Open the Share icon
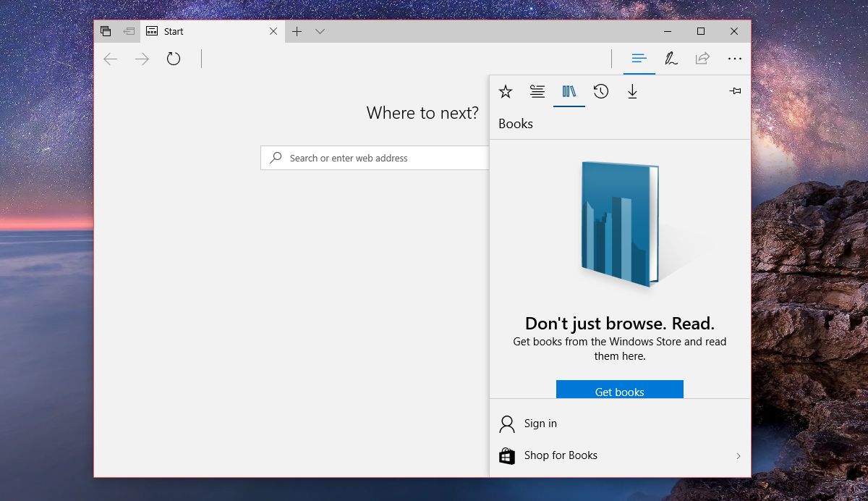This screenshot has height=501, width=868. [702, 59]
